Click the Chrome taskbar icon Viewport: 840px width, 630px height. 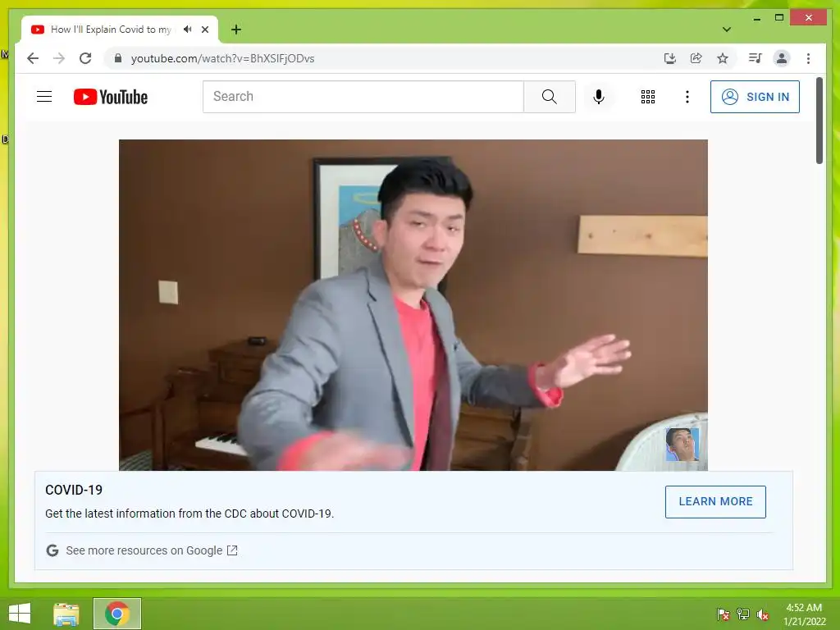point(117,614)
